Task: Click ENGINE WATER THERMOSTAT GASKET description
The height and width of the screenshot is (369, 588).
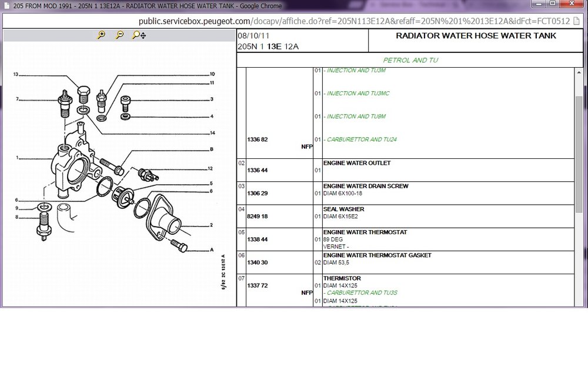Action: [377, 255]
